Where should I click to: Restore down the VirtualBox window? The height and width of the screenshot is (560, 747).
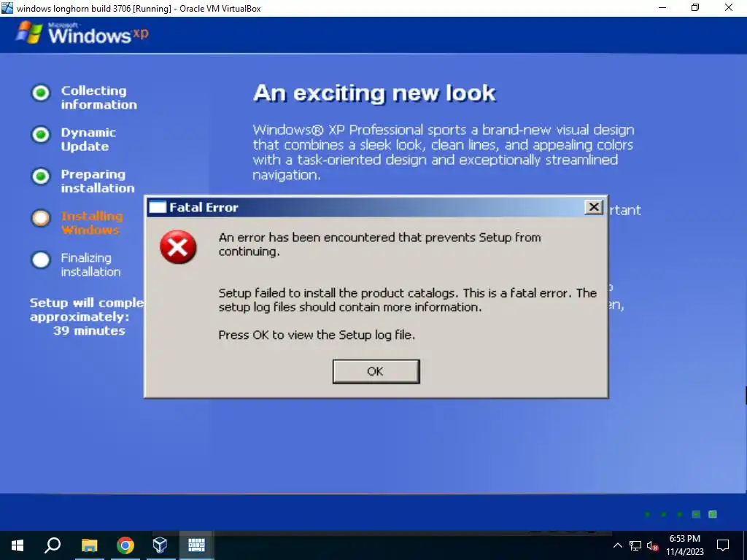695,7
